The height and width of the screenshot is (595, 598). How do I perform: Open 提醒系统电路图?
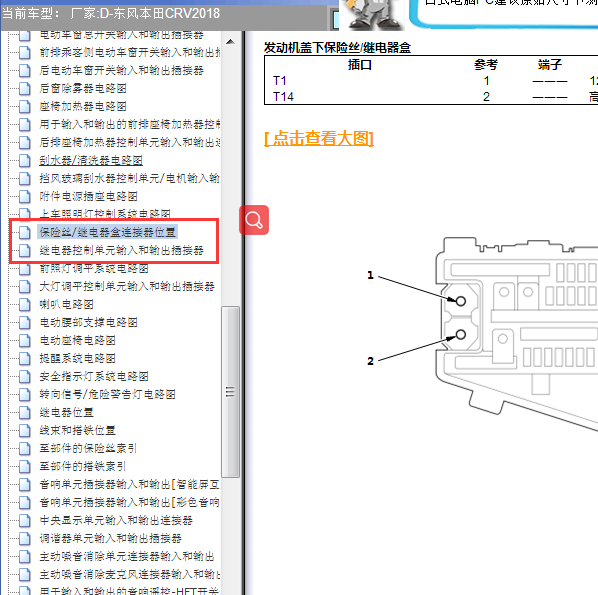point(77,358)
